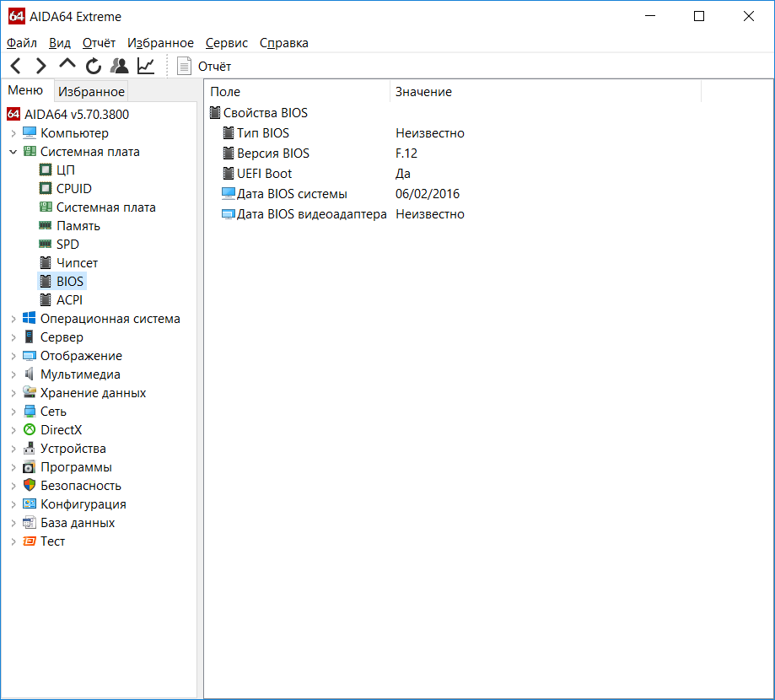Expand the База данных node
The image size is (775, 700).
(x=13, y=523)
